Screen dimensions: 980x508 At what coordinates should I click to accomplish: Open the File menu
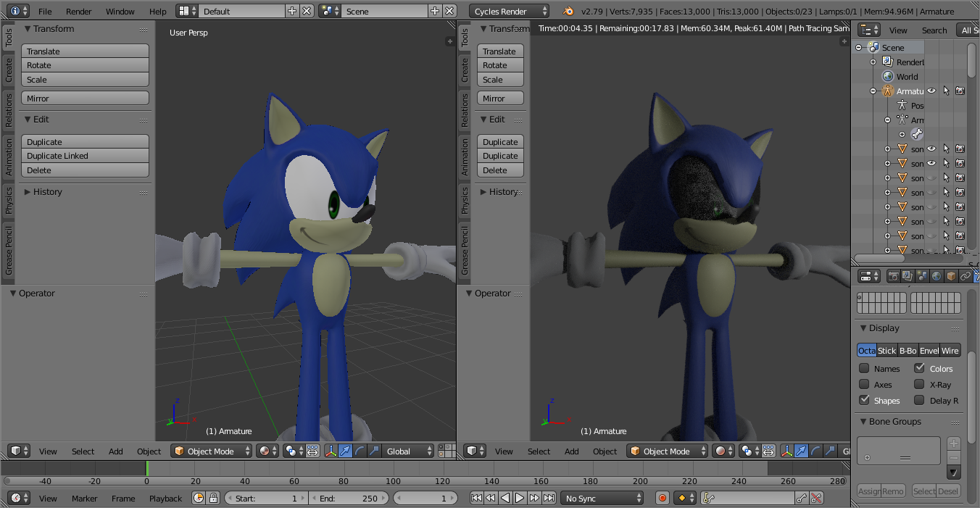point(45,11)
